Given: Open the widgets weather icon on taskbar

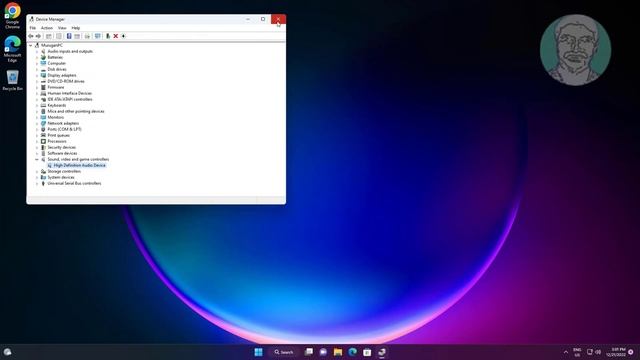Looking at the screenshot, I should pos(7,352).
